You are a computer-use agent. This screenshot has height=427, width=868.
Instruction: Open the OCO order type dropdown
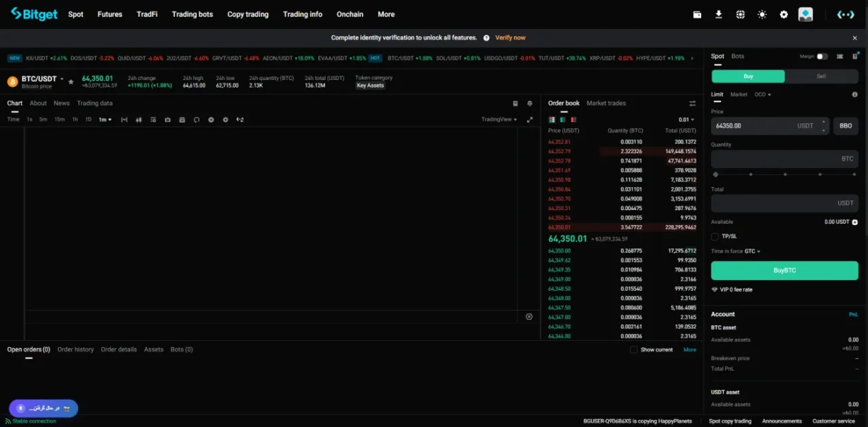763,95
